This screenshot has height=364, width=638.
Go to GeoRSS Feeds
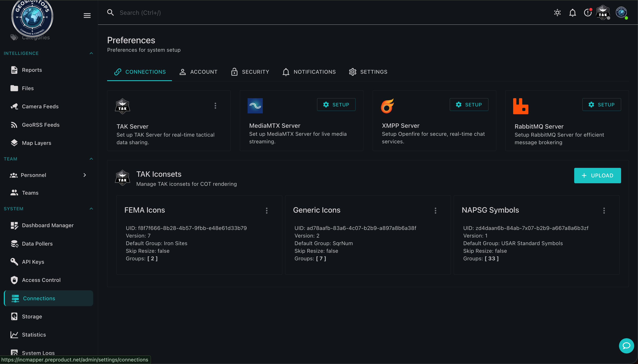click(x=49, y=125)
